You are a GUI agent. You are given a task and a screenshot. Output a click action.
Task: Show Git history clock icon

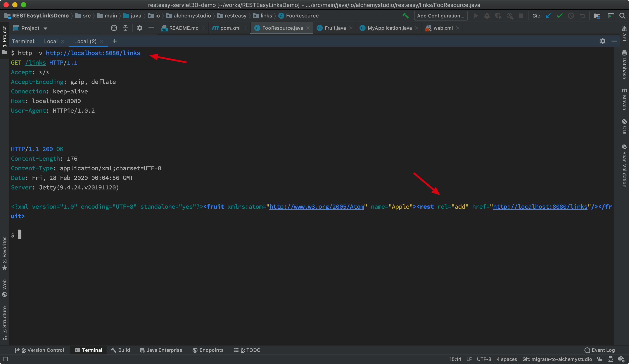(571, 16)
